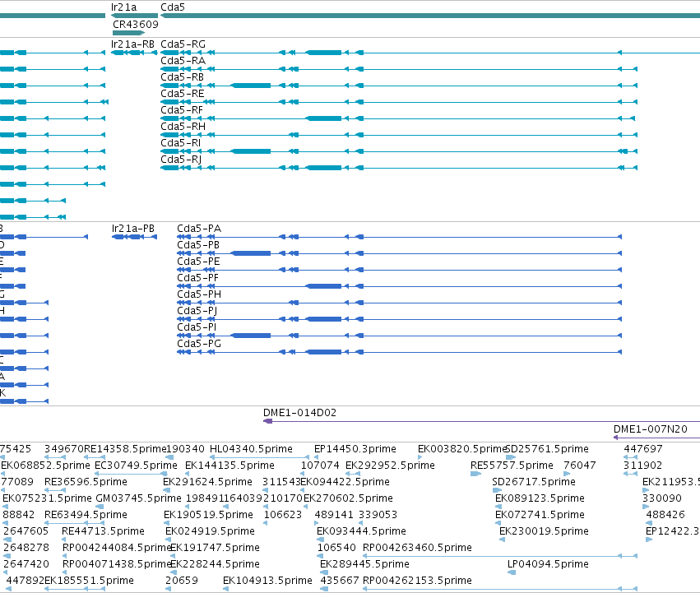Viewport: 700px width, 593px height.
Task: Open the Cda5-RG transcript
Action: [x=430, y=53]
